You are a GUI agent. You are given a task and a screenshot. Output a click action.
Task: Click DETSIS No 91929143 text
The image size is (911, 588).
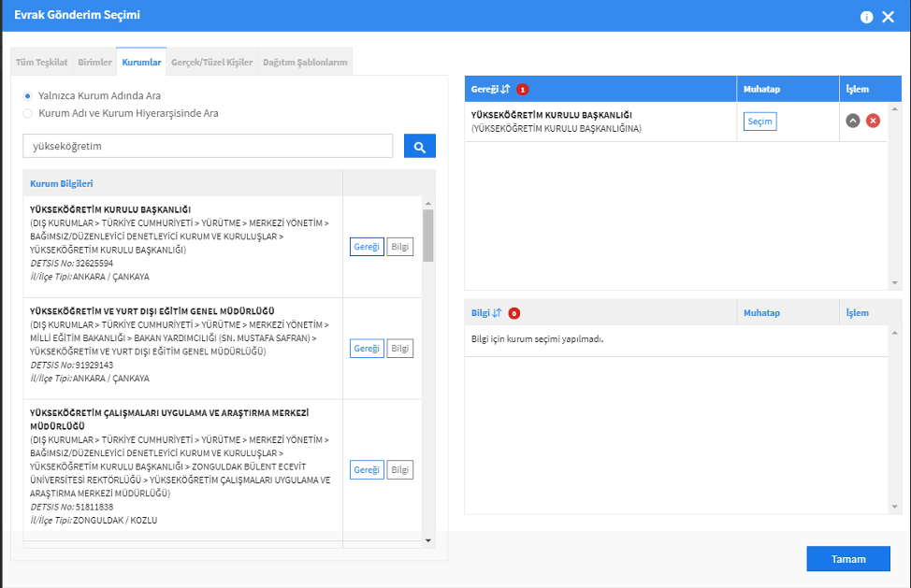[72, 366]
